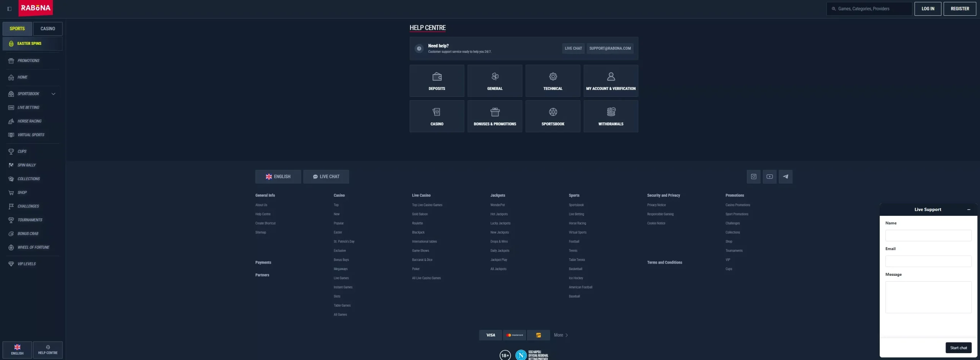
Task: Open the Terms and Conditions footer link
Action: click(x=665, y=262)
